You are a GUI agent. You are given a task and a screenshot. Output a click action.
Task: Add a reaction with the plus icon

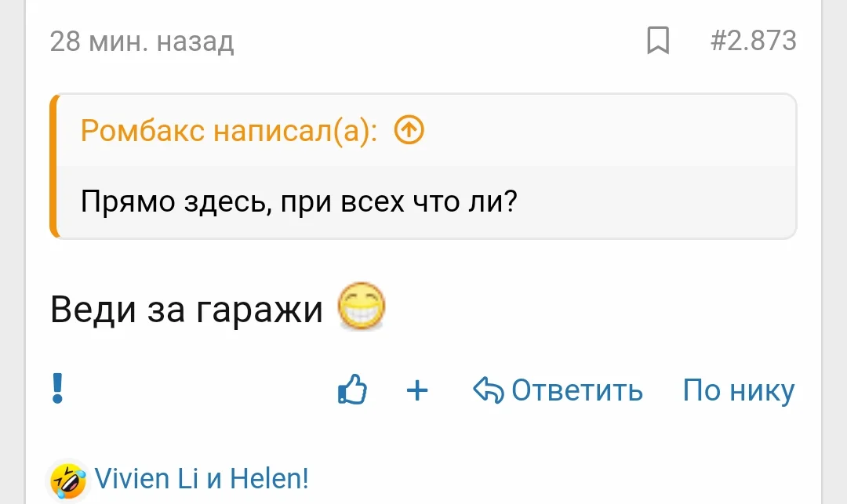coord(417,390)
